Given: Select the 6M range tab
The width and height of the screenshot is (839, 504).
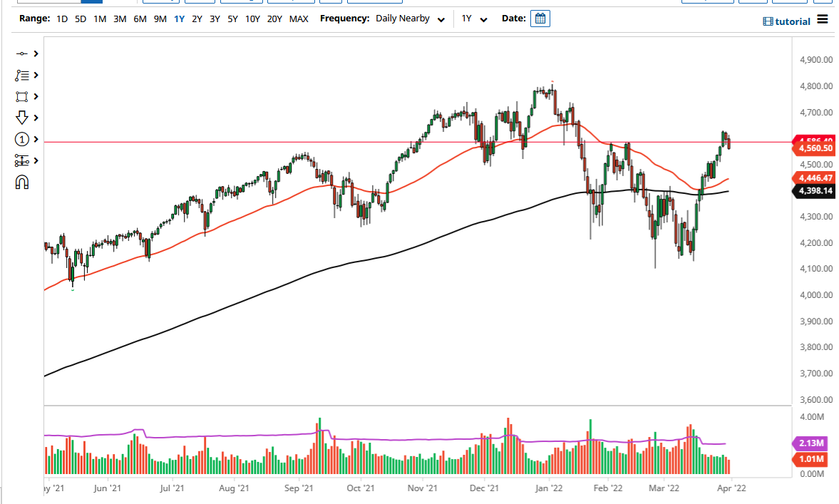Looking at the screenshot, I should click(140, 19).
